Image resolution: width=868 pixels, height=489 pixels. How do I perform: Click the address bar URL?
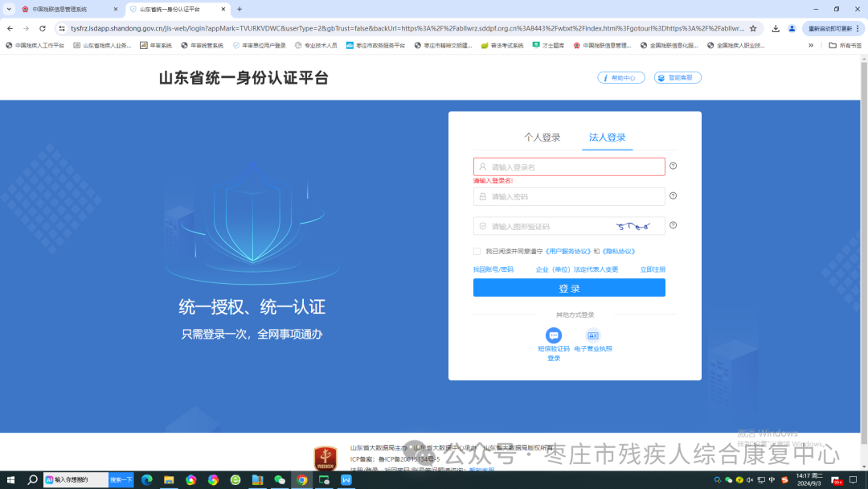[x=407, y=28]
